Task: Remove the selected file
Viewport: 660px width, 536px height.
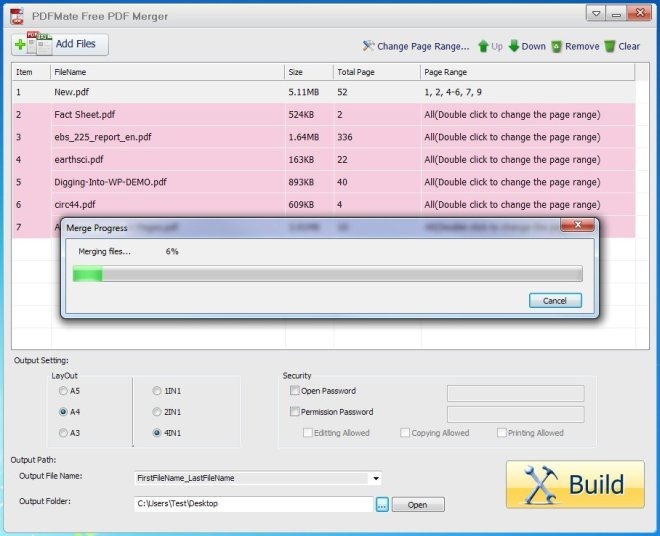Action: click(x=575, y=46)
